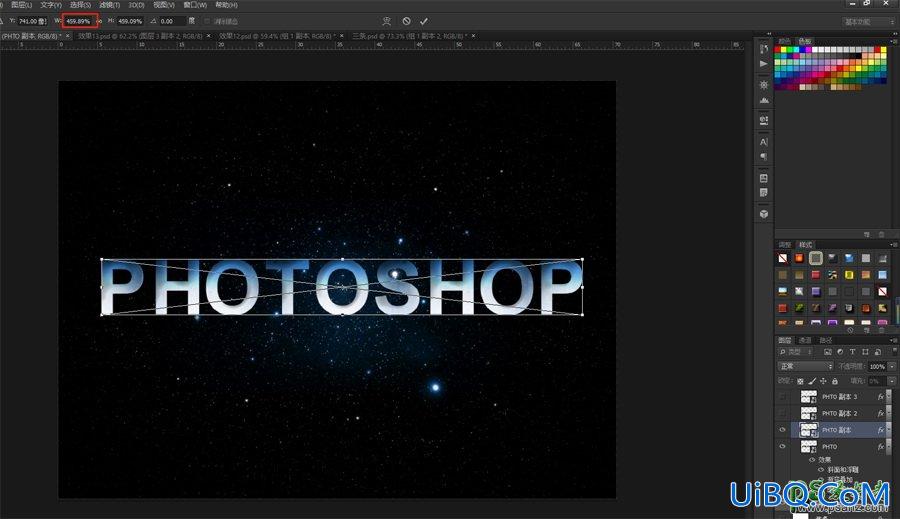The image size is (900, 519).
Task: Click the H height field showing 459.09%
Action: [x=130, y=21]
